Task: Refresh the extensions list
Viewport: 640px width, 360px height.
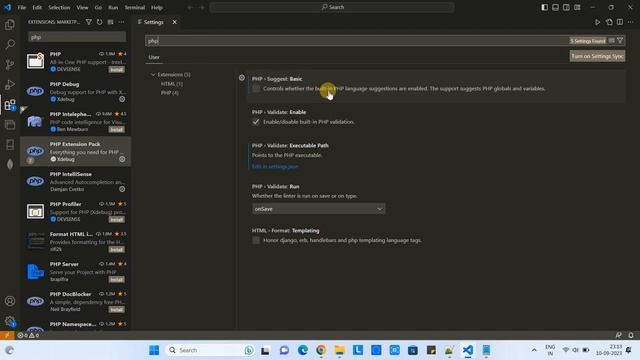Action: point(100,22)
